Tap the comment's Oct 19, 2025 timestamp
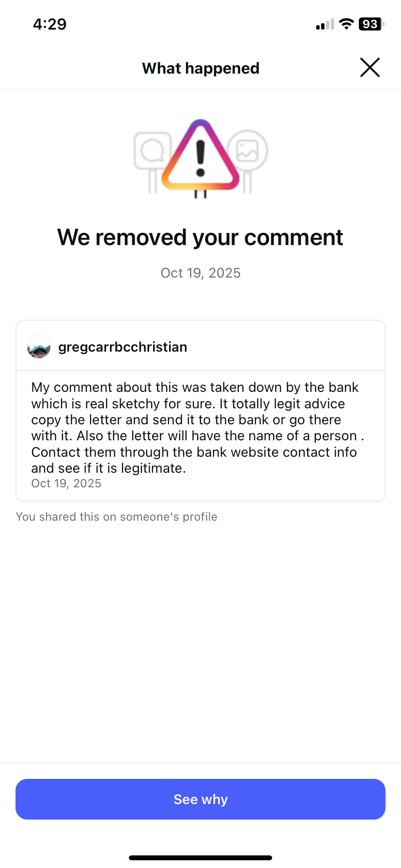The width and height of the screenshot is (401, 868). [x=66, y=483]
